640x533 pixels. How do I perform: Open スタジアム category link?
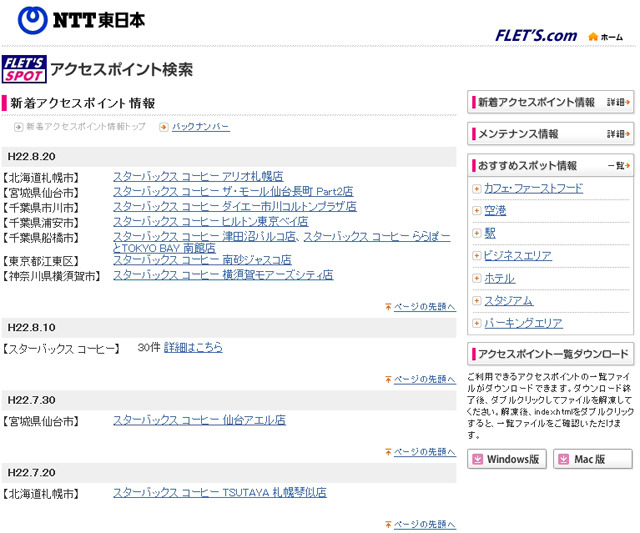click(x=509, y=301)
